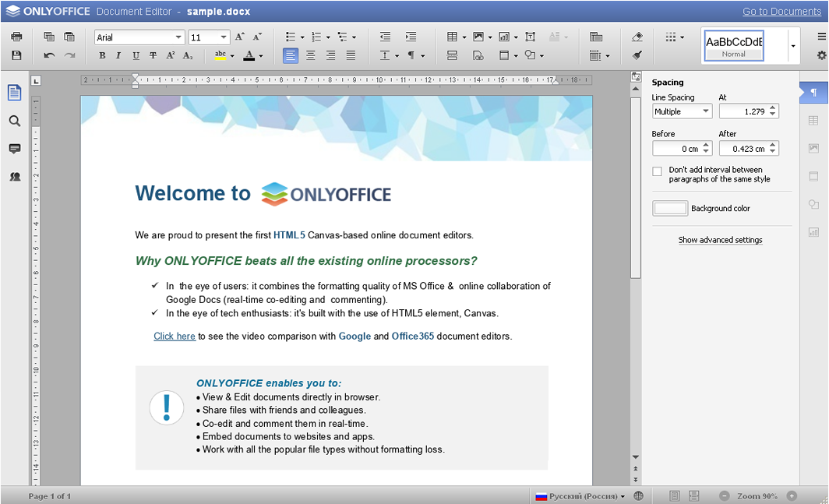Click the Paste icon in the toolbar

tap(69, 37)
